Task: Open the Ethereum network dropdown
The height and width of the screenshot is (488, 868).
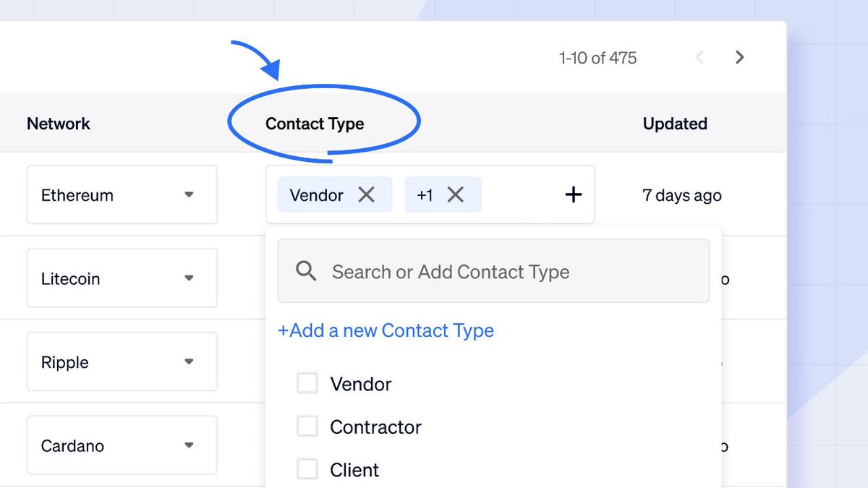Action: 122,194
